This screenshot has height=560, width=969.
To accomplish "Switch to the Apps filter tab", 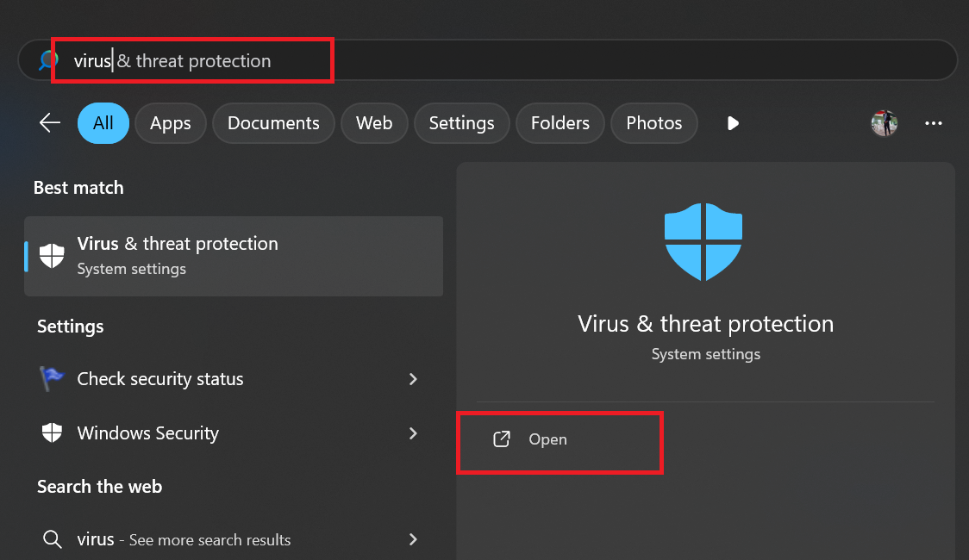I will click(x=170, y=123).
